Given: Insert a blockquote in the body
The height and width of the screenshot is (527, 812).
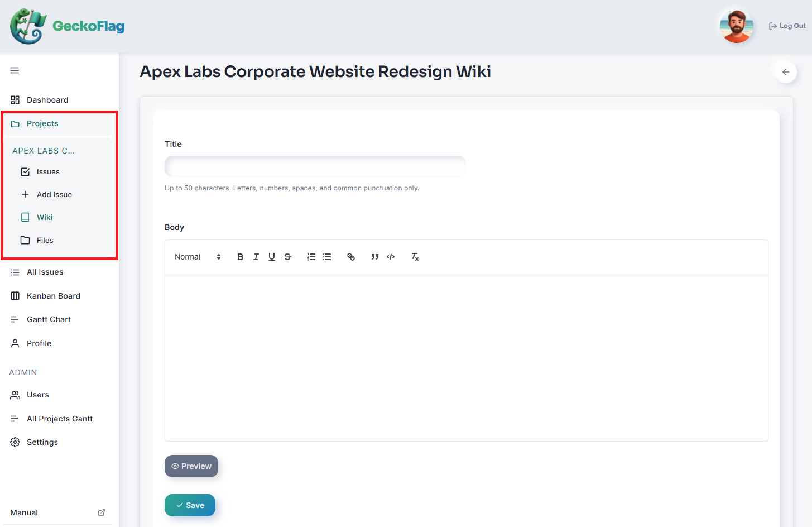Looking at the screenshot, I should (375, 257).
